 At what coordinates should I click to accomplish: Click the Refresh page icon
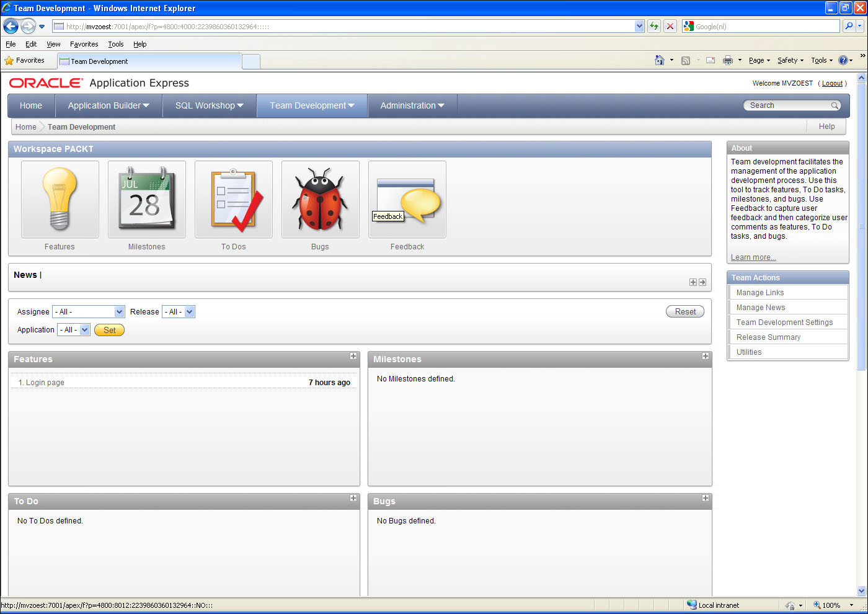[x=653, y=26]
